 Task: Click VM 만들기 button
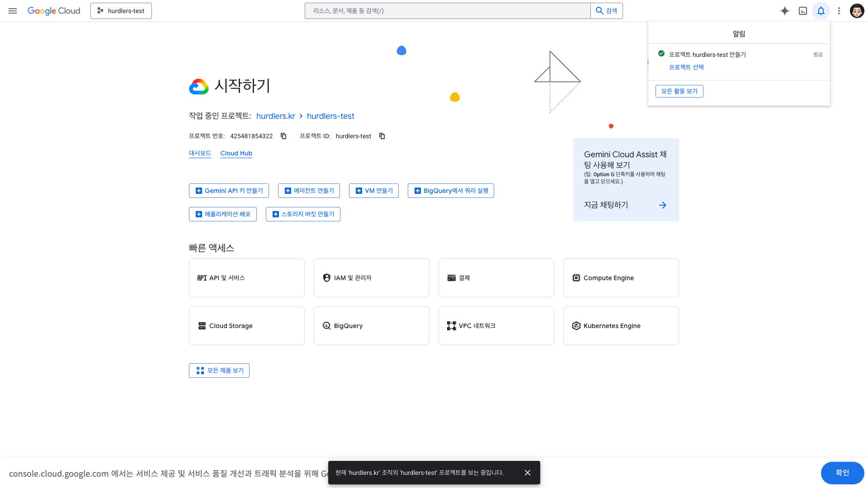[x=374, y=191]
